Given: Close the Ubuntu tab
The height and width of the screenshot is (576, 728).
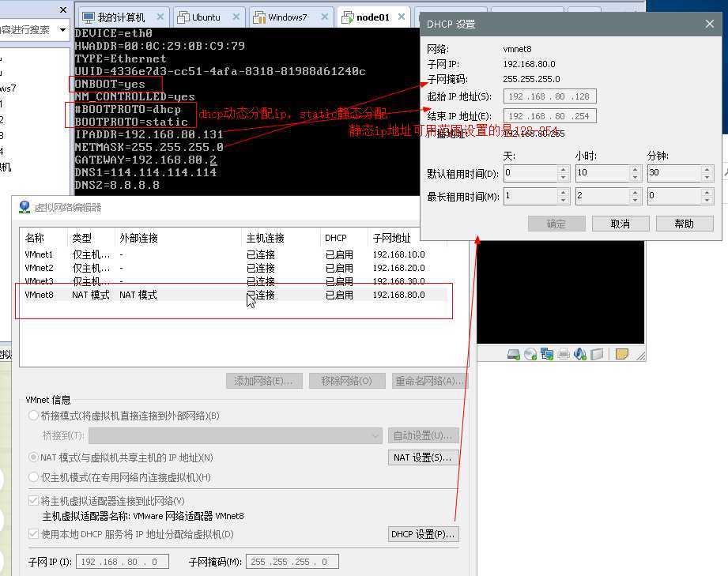Looking at the screenshot, I should point(236,17).
